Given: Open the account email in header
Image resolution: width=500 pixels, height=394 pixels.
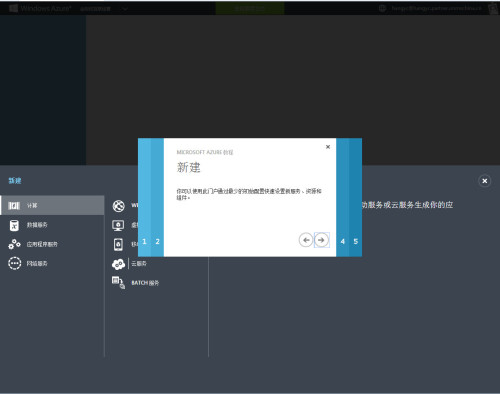Looking at the screenshot, I should 436,8.
